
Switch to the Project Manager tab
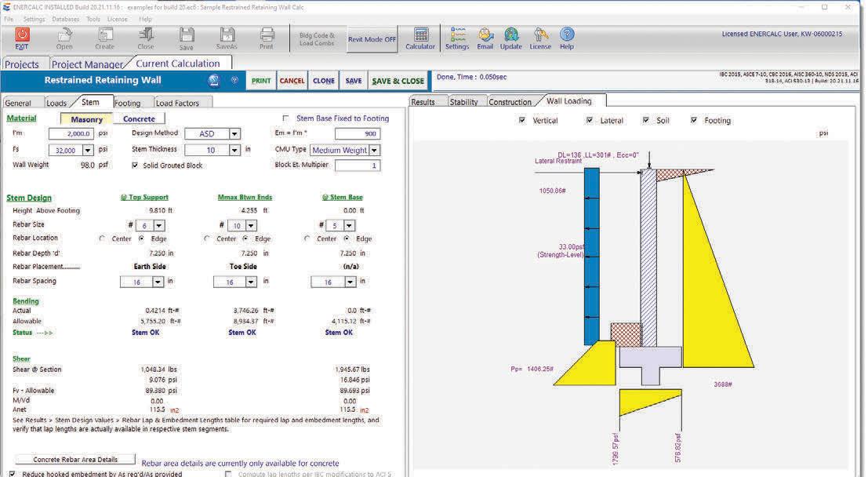[88, 64]
